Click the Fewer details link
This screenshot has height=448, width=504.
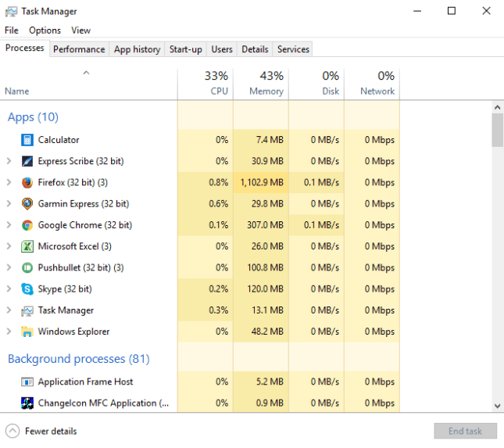pyautogui.click(x=51, y=431)
